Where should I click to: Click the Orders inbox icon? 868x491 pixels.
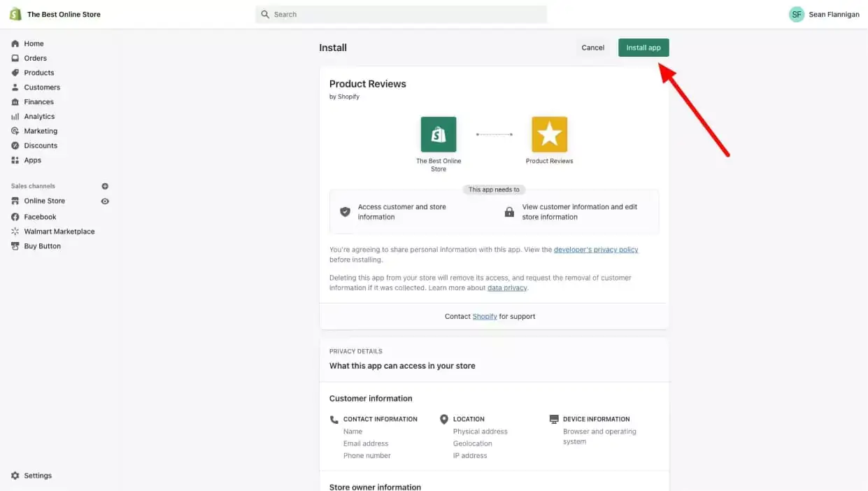click(x=15, y=58)
